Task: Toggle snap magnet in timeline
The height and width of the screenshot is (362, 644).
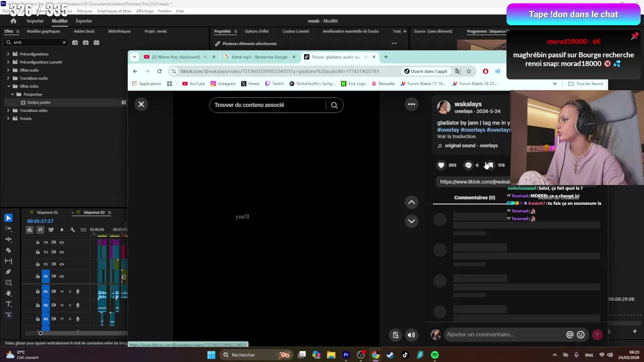Action: click(x=40, y=230)
